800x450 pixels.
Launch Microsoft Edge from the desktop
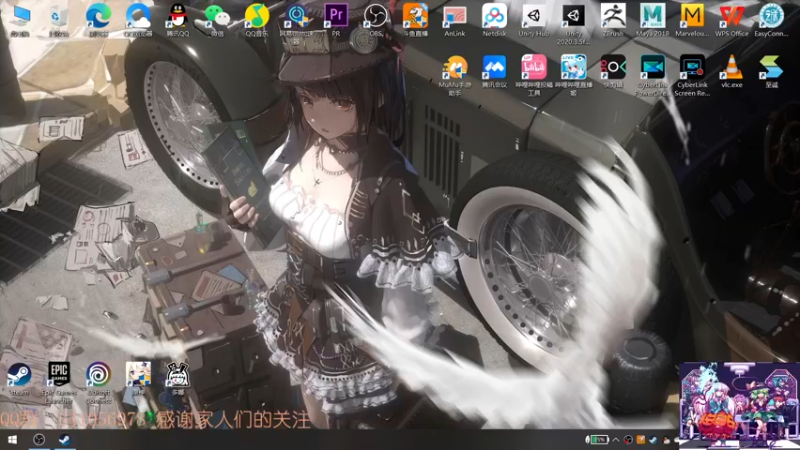pyautogui.click(x=98, y=20)
